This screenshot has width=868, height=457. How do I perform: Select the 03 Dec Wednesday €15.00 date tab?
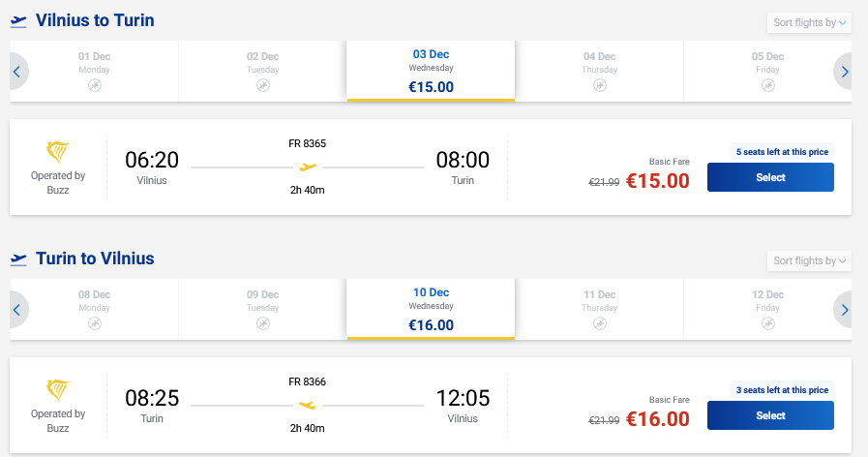coord(432,71)
